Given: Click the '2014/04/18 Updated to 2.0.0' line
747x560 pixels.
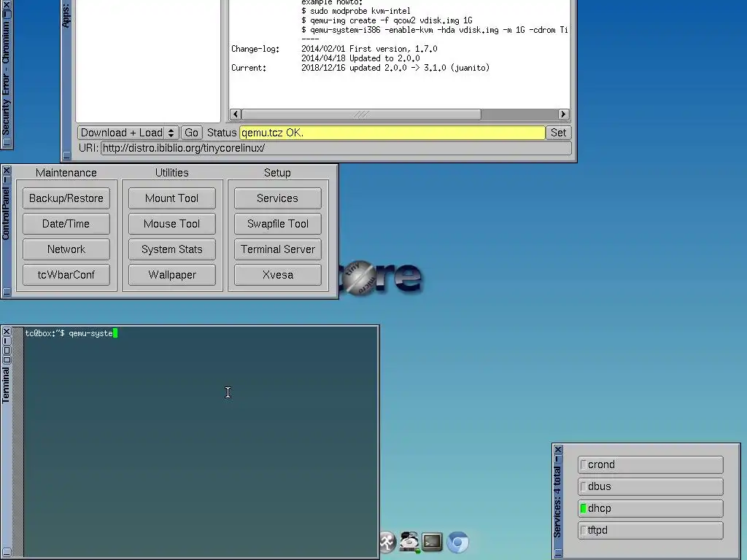Looking at the screenshot, I should coord(360,58).
